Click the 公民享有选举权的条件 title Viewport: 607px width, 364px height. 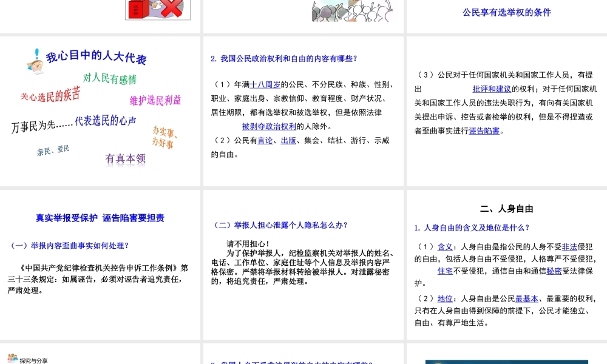click(x=506, y=12)
